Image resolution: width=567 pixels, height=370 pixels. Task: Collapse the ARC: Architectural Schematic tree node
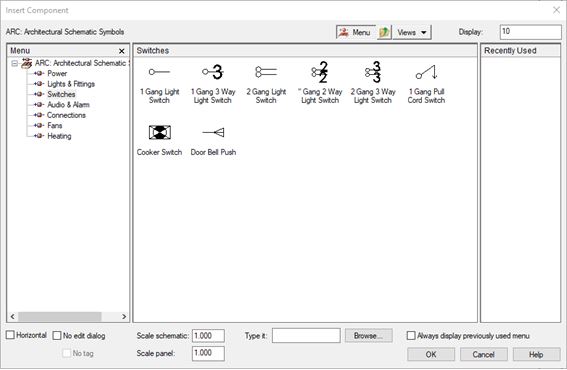14,64
